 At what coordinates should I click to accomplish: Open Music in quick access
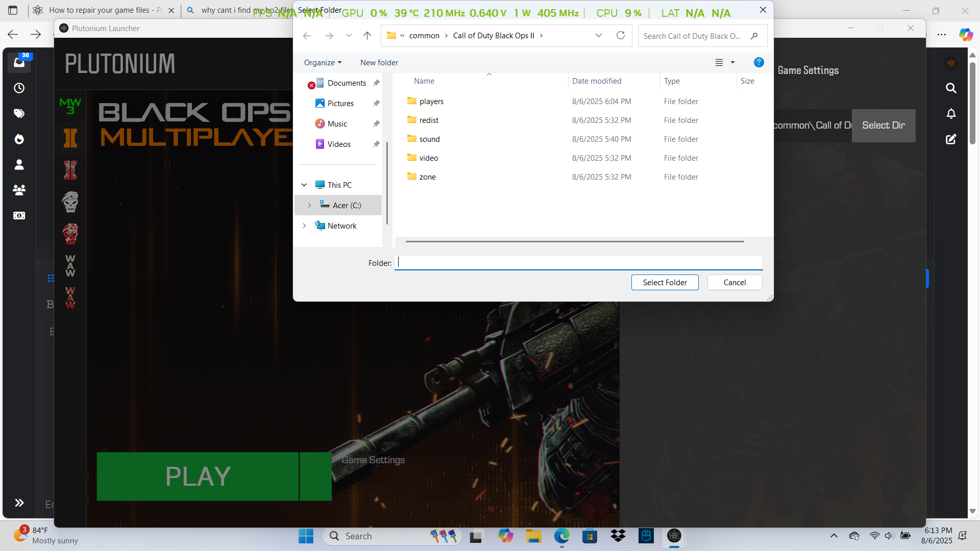pos(337,123)
